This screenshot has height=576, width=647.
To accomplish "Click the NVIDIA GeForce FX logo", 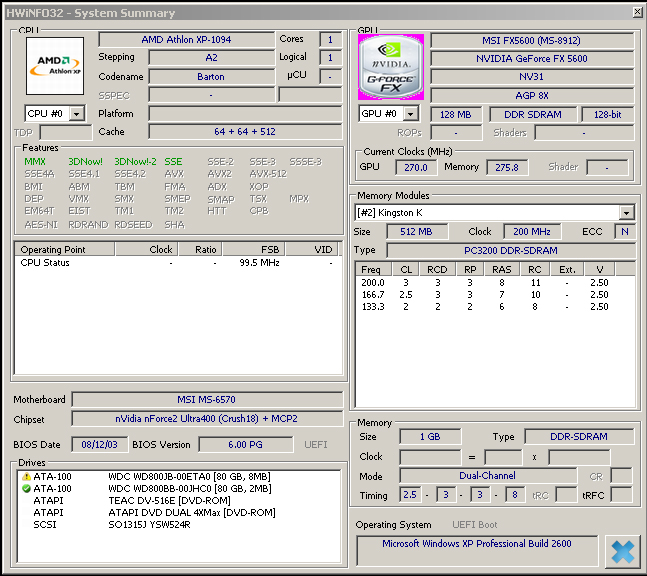I will tap(391, 67).
